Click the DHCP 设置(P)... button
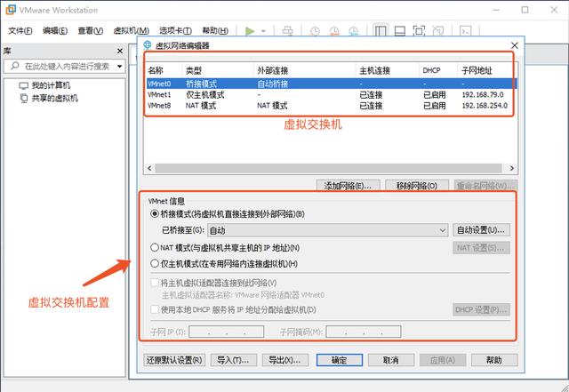This screenshot has height=392, width=569. click(481, 309)
